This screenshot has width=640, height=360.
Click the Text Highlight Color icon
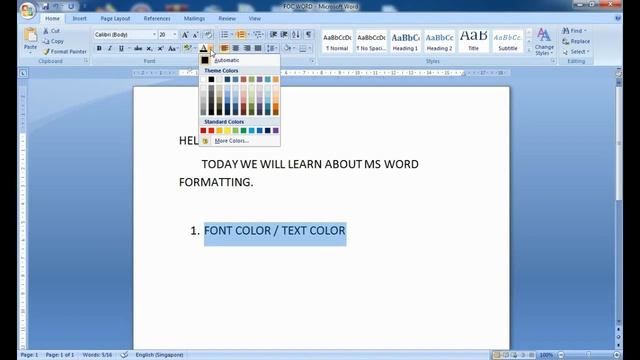coord(187,49)
